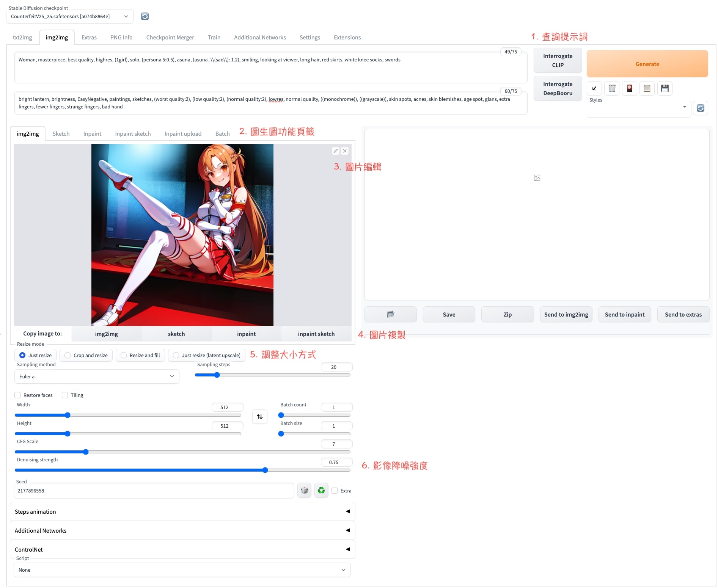Click into the positive prompt text box
The width and height of the screenshot is (718, 588).
pos(271,67)
